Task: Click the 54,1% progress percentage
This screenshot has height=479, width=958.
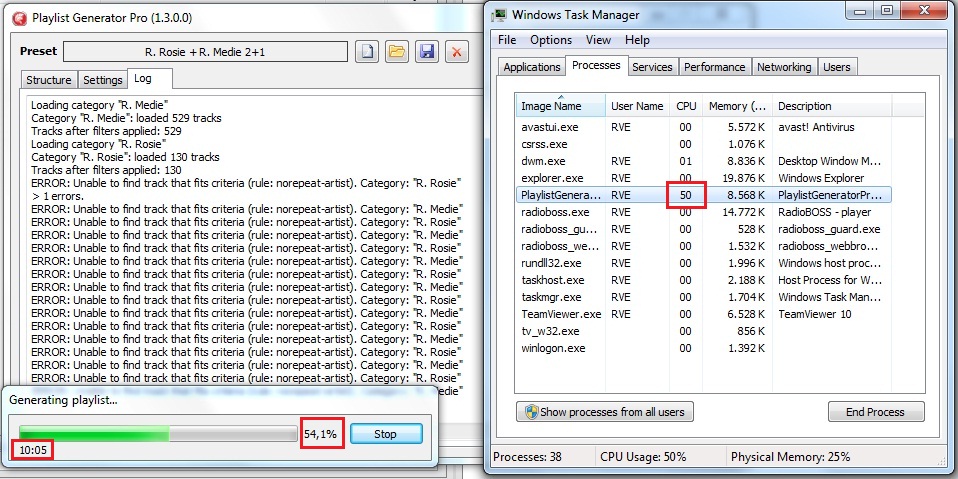Action: click(x=320, y=434)
